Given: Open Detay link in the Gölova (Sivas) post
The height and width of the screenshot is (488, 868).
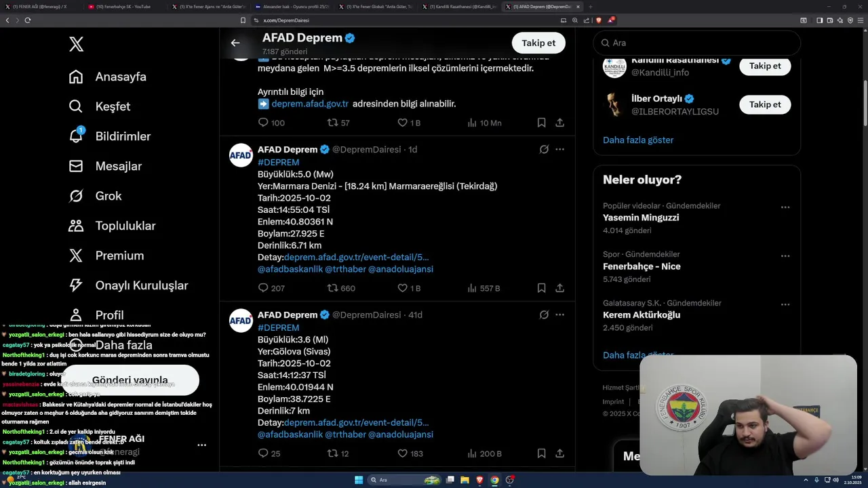Looking at the screenshot, I should point(356,423).
